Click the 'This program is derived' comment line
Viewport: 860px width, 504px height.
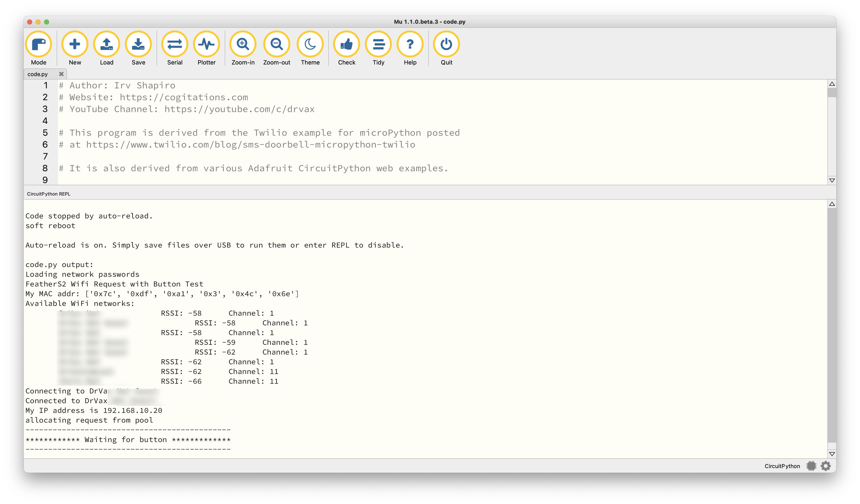click(259, 133)
